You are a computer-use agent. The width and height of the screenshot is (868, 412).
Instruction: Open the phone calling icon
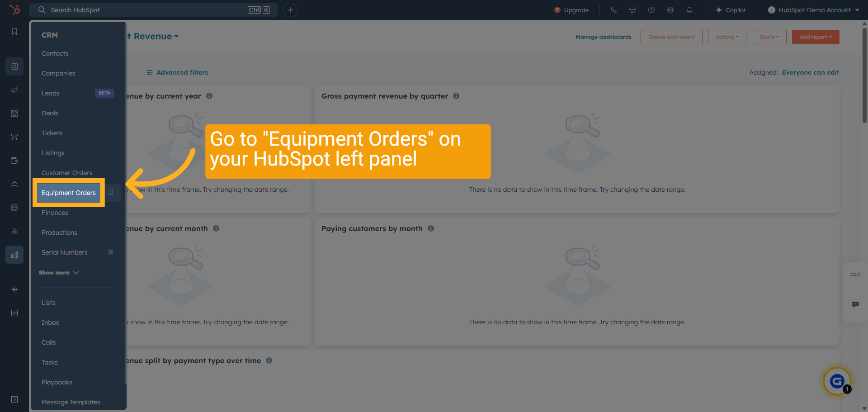[x=613, y=10]
